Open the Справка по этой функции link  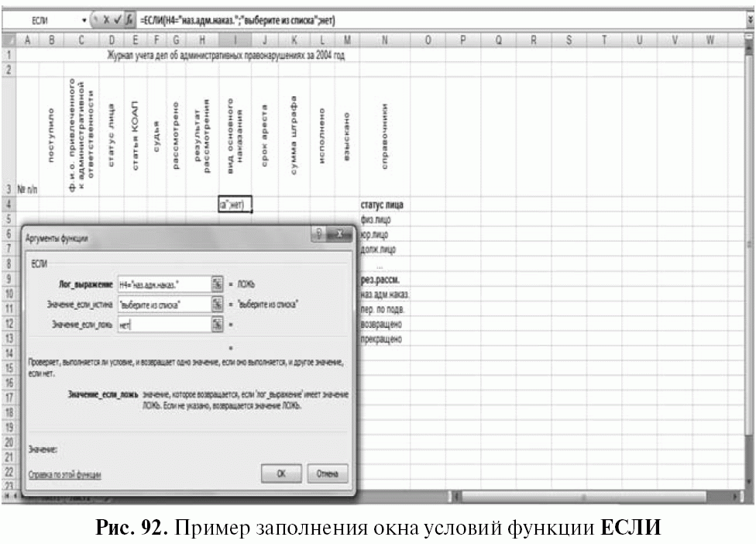click(x=64, y=474)
